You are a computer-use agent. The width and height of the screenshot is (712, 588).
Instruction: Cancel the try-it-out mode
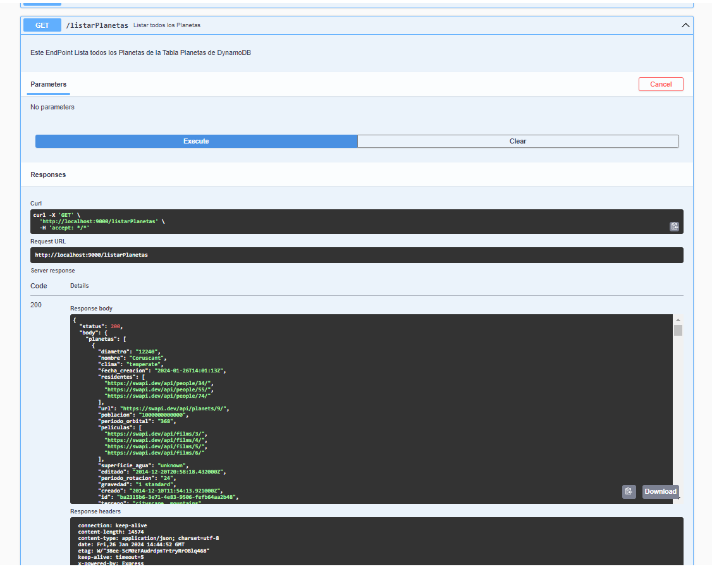coord(661,84)
